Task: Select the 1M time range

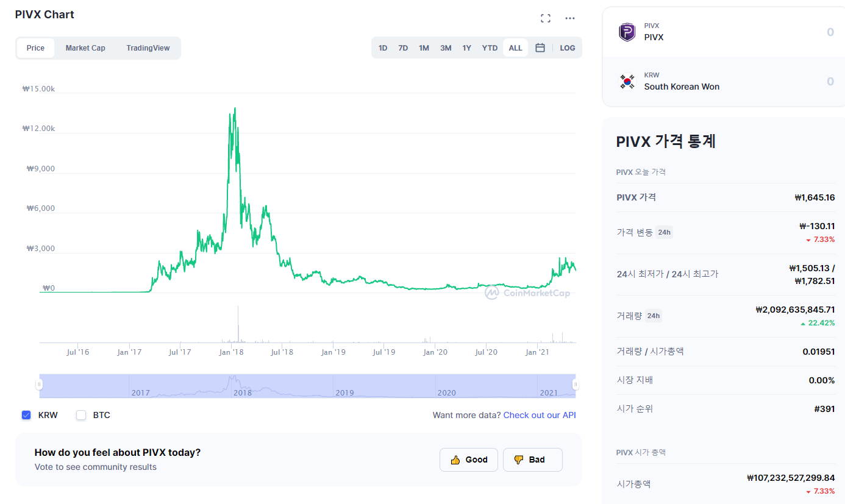Action: click(x=424, y=48)
